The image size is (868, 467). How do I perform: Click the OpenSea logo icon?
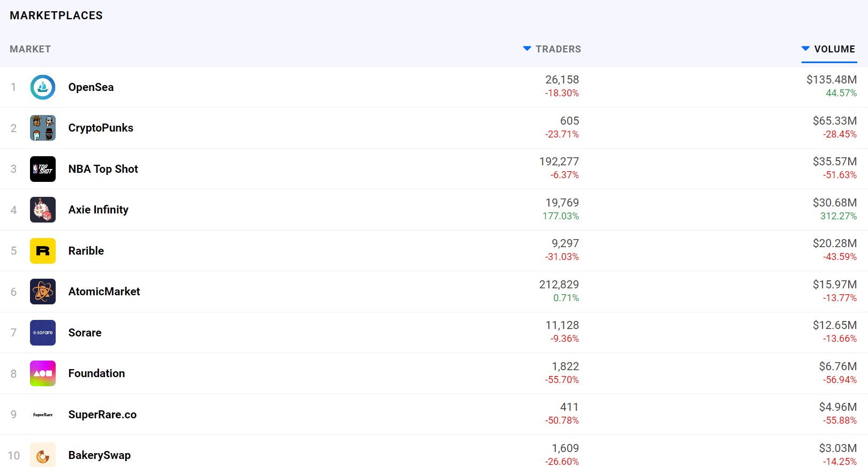pos(43,87)
